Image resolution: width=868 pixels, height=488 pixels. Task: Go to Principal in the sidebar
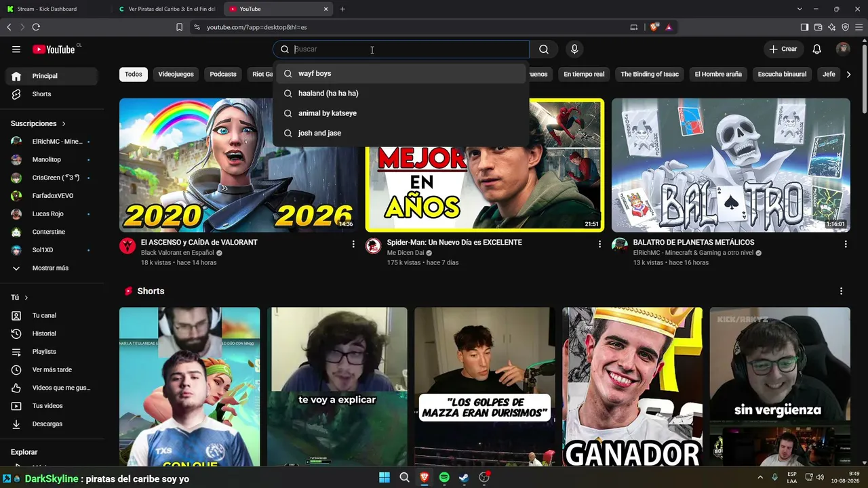[52, 76]
